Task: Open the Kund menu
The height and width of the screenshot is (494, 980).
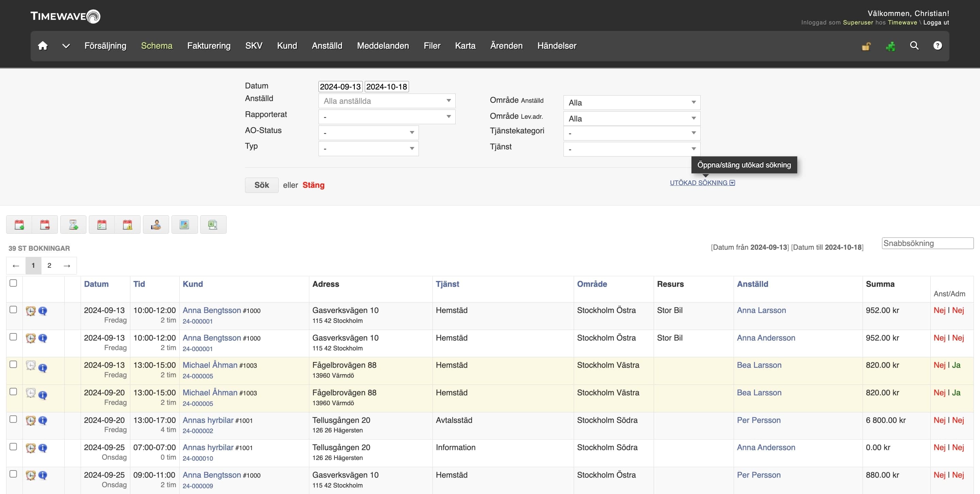Action: pyautogui.click(x=287, y=46)
